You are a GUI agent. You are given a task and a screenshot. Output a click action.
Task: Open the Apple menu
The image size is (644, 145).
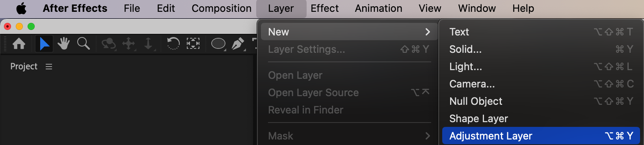tap(21, 8)
